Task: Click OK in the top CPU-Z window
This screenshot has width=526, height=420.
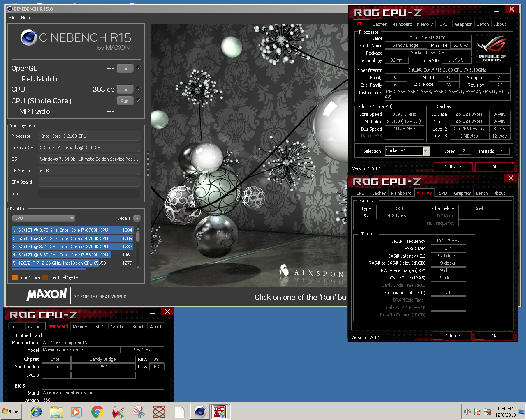Action: 494,167
